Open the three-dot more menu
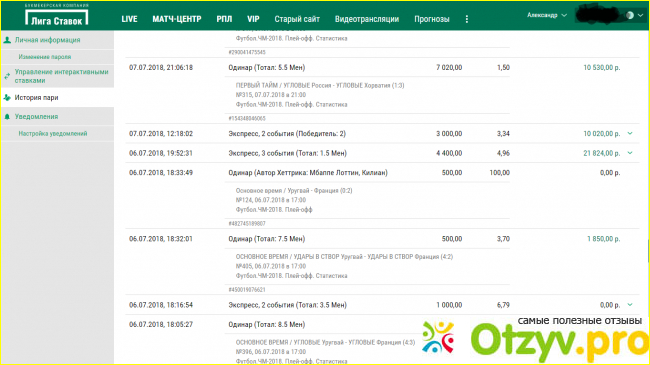The image size is (650, 365). pos(467,19)
